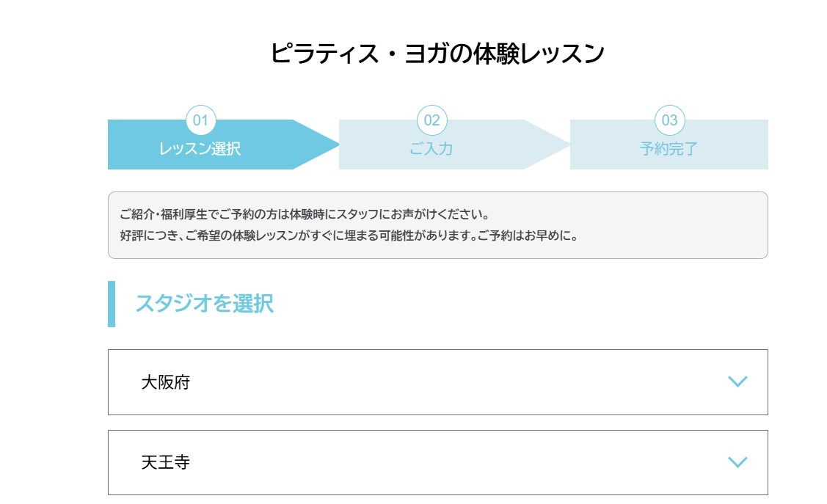The width and height of the screenshot is (827, 504).
Task: Click the 好評につき notice line
Action: (349, 236)
